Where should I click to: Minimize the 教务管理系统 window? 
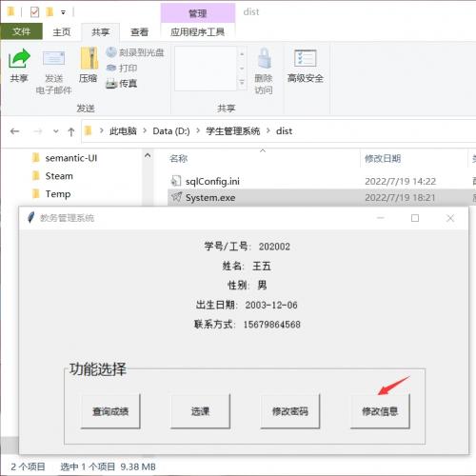(381, 218)
